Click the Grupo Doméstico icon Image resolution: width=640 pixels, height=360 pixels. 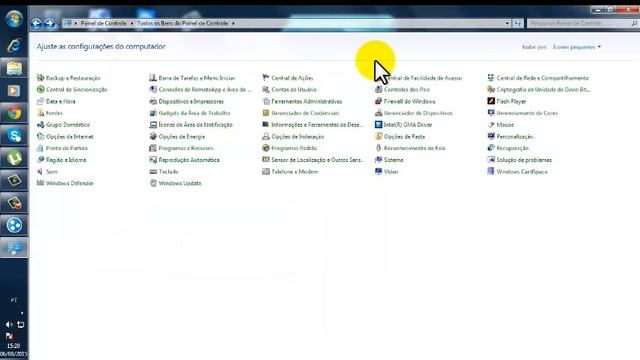point(40,125)
